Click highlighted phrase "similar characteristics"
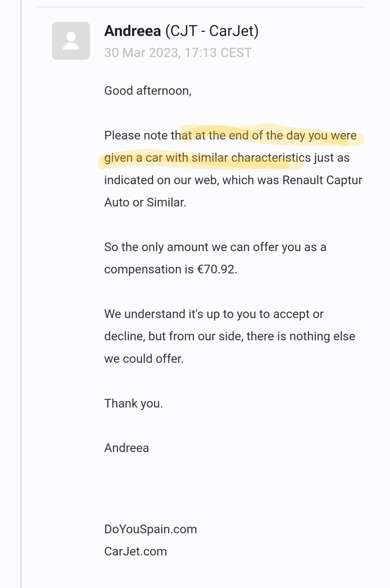The height and width of the screenshot is (588, 390). [x=251, y=158]
